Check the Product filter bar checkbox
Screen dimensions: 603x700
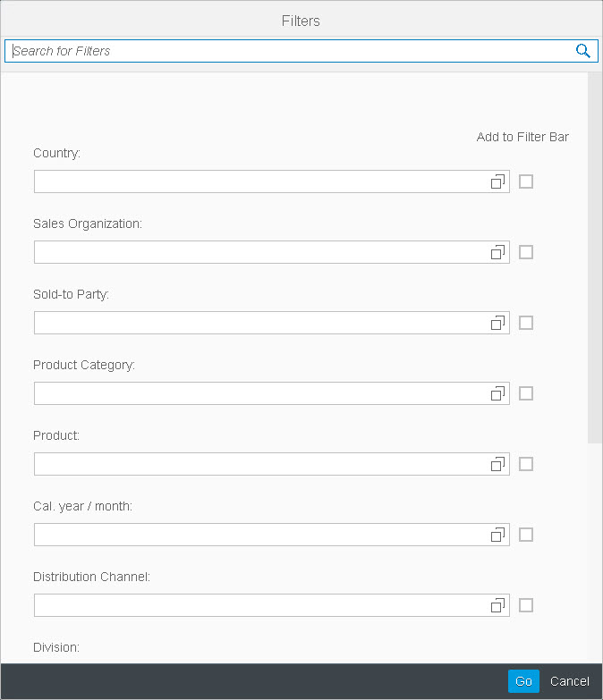[x=526, y=464]
